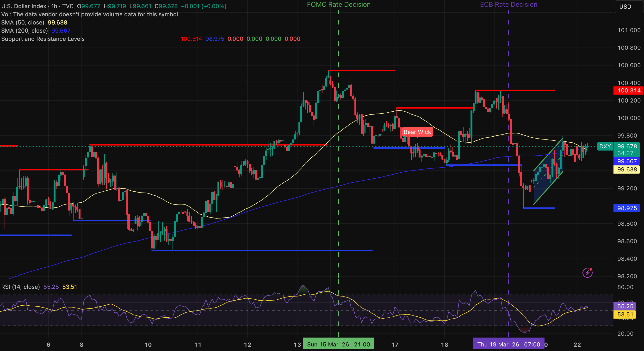Image resolution: width=644 pixels, height=351 pixels.
Task: Click the purple 55.25 RSI value tag
Action: click(x=625, y=306)
